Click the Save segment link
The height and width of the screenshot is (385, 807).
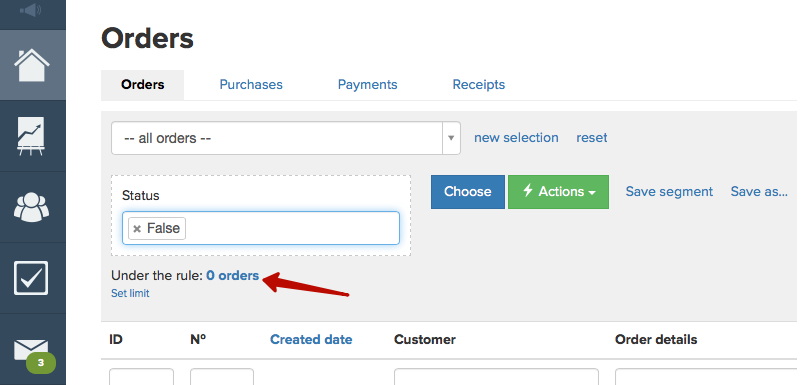pos(669,191)
